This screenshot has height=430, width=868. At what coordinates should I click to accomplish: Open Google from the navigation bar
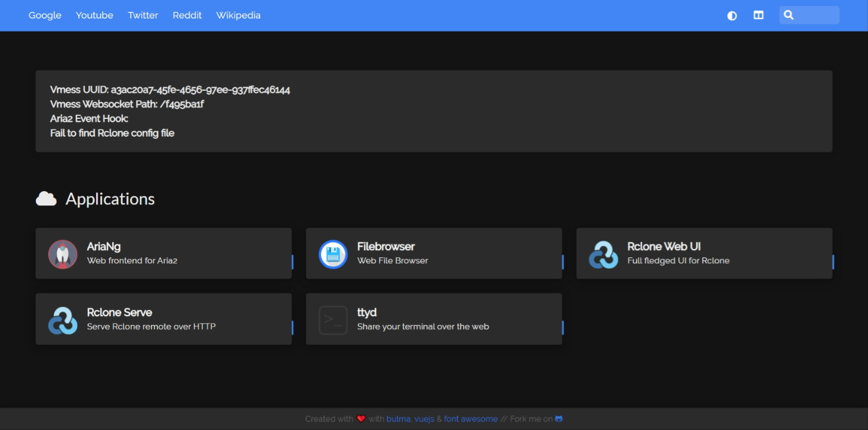click(x=44, y=15)
